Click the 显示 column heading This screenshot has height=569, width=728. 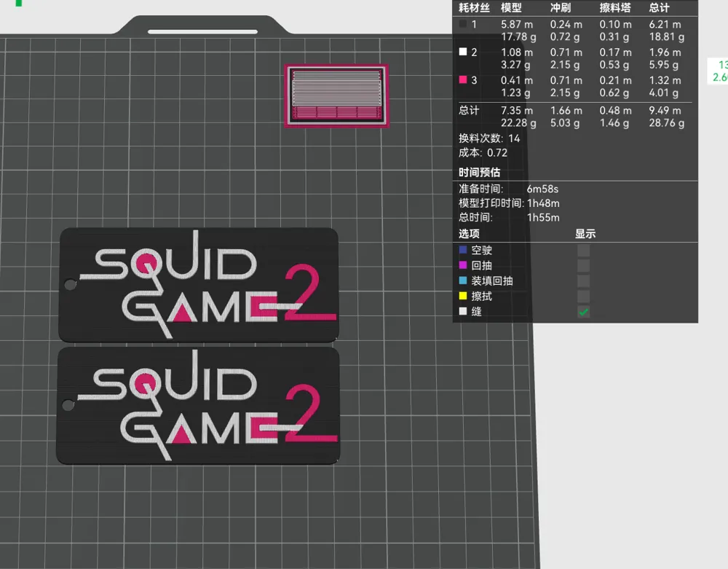(585, 234)
